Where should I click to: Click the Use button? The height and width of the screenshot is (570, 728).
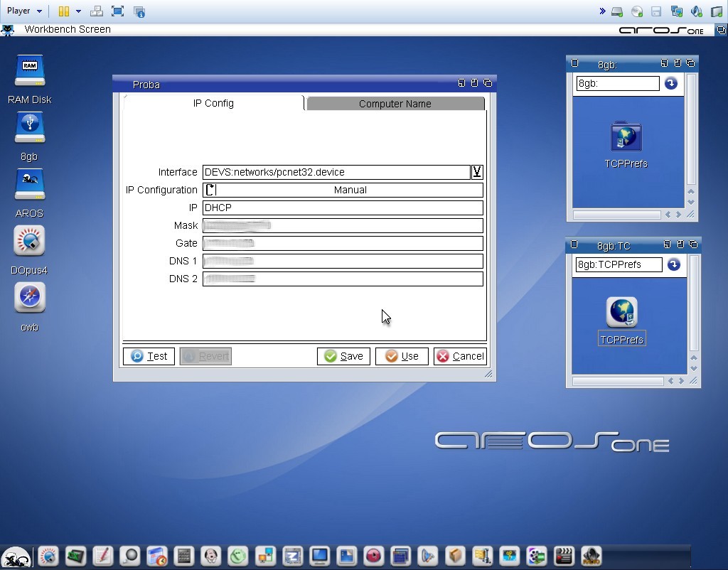point(402,356)
